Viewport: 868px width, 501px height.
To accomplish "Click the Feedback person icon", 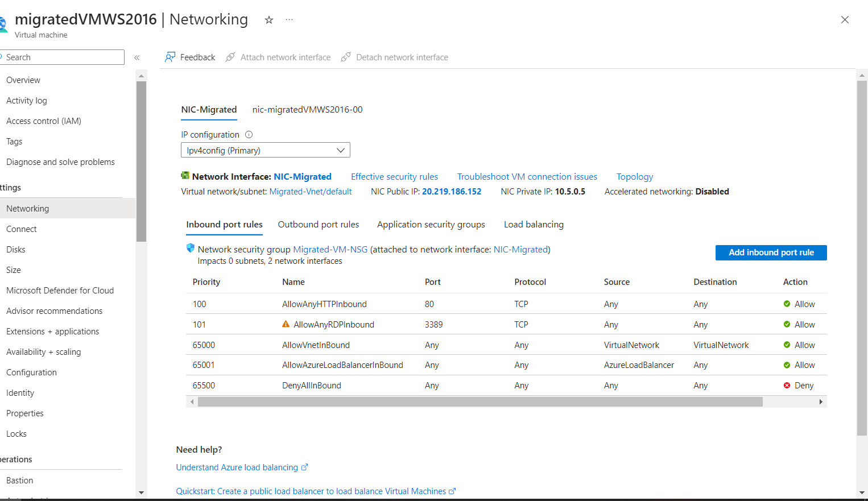I will (x=170, y=57).
